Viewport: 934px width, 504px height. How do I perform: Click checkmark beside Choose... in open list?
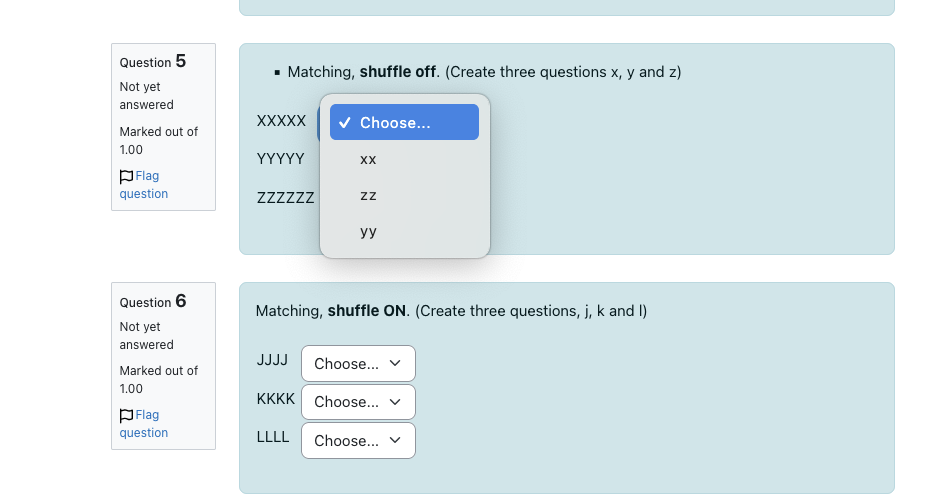click(344, 123)
